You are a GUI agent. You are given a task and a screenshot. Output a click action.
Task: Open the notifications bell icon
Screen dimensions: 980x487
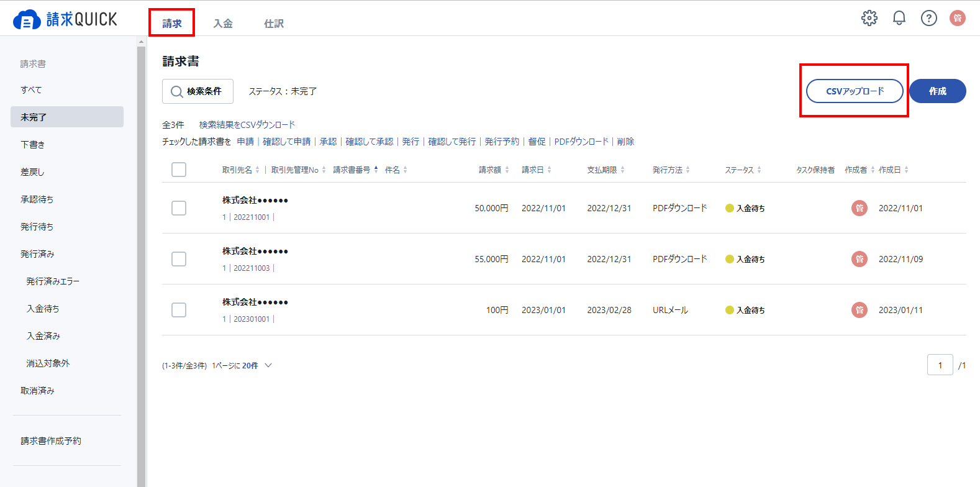[899, 18]
